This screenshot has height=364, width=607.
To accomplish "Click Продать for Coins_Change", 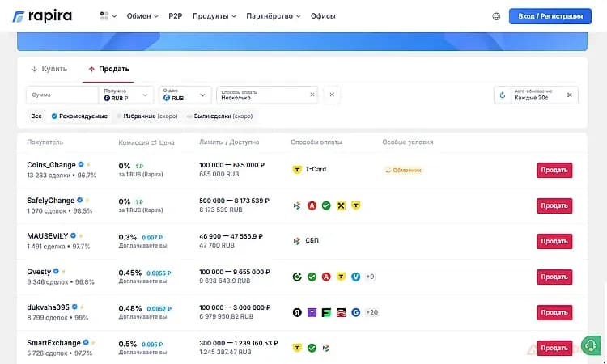I will click(x=554, y=170).
